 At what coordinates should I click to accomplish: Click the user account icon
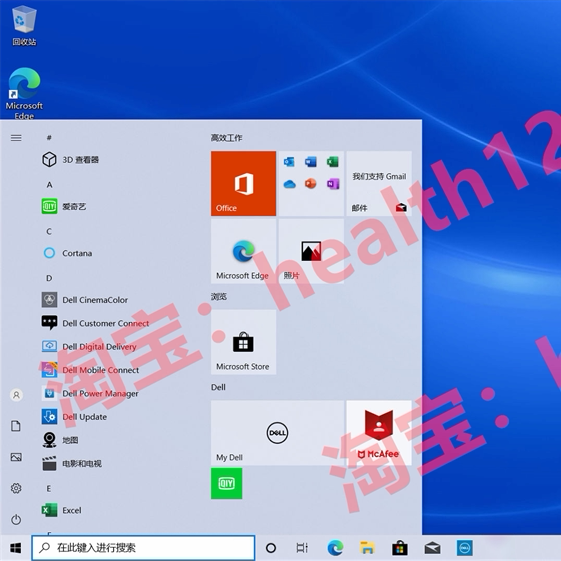tap(16, 395)
